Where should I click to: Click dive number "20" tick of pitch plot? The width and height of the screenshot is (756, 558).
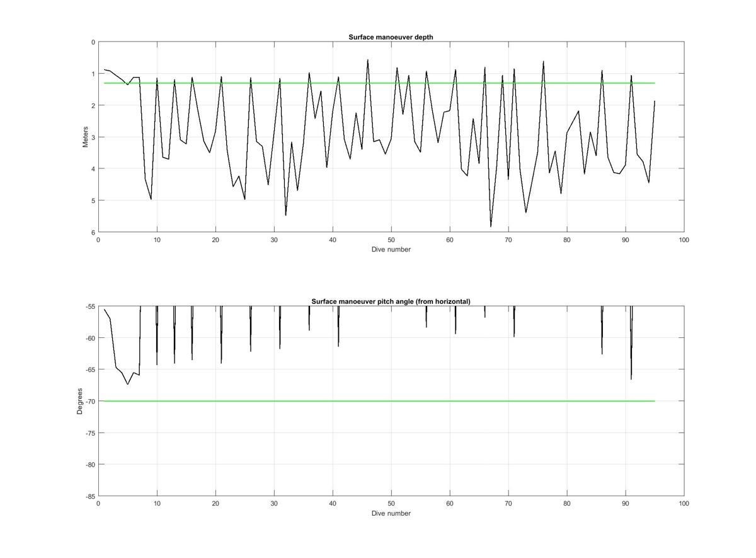(x=215, y=504)
